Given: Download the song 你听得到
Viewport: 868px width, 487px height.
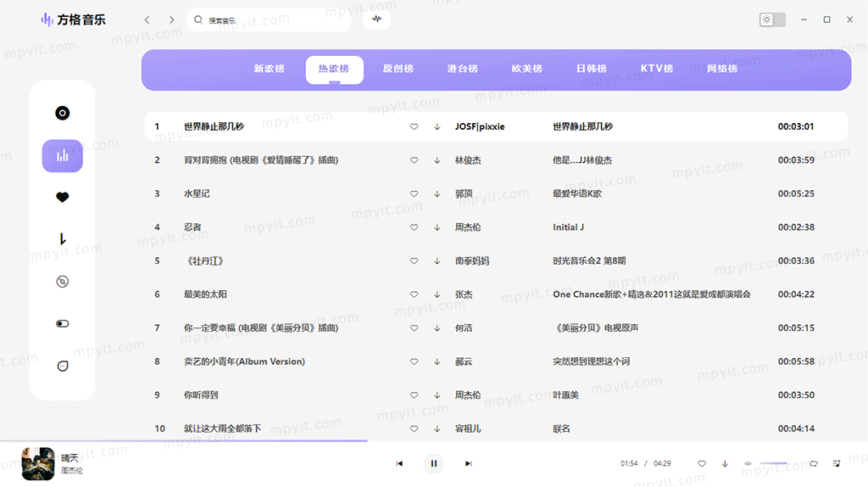Looking at the screenshot, I should pyautogui.click(x=437, y=395).
